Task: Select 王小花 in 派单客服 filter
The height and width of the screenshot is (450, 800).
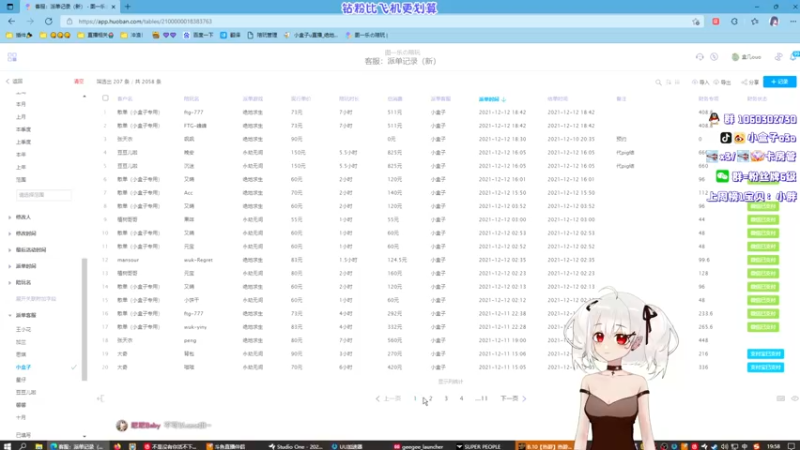Action: 23,330
